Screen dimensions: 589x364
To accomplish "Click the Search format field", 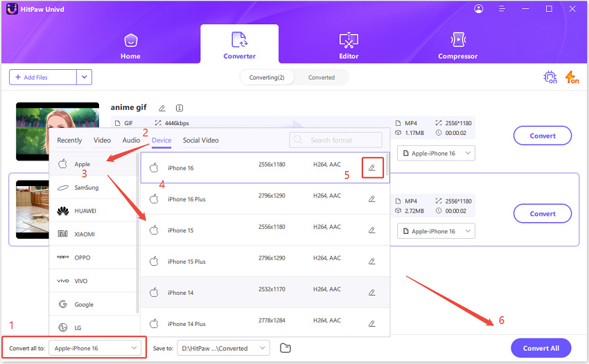I will pos(335,140).
